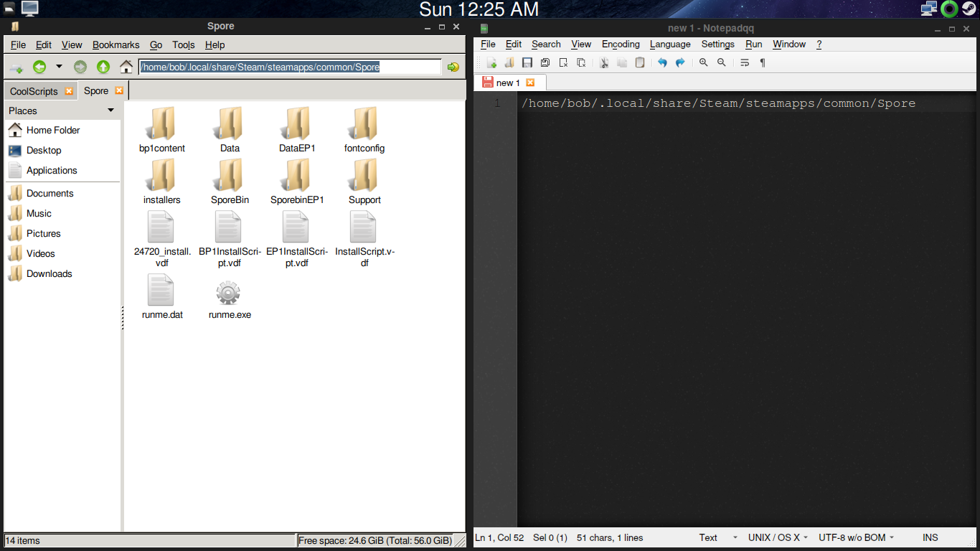Click the file manager location path field
The image size is (980, 551).
pyautogui.click(x=290, y=67)
